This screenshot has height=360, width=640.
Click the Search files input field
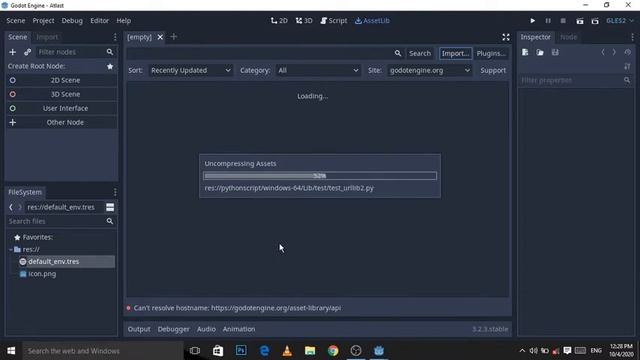[61, 221]
